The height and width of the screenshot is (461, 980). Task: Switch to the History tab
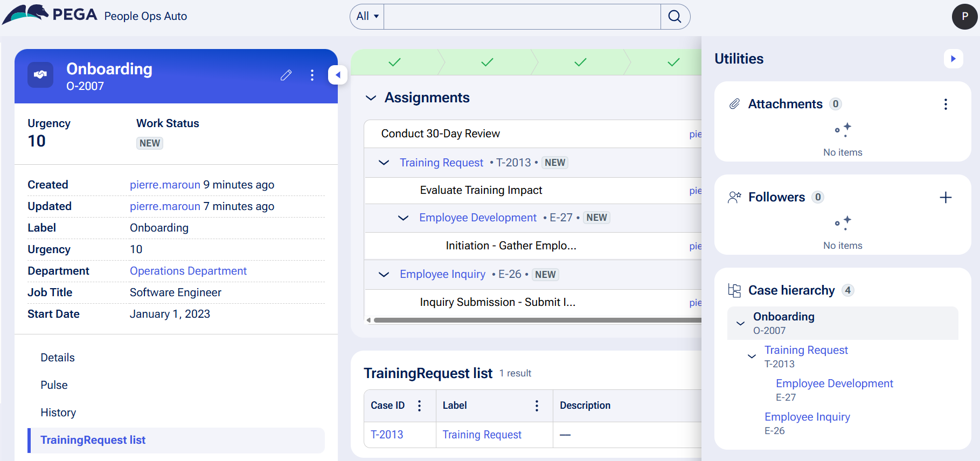(58, 413)
